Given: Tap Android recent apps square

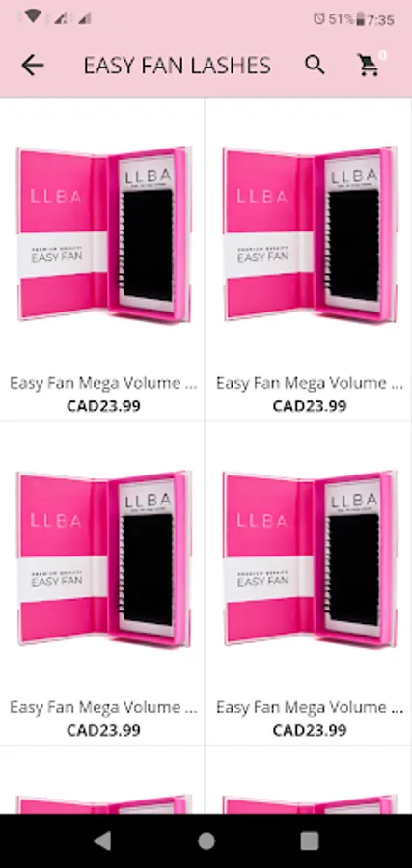Looking at the screenshot, I should pos(309,841).
